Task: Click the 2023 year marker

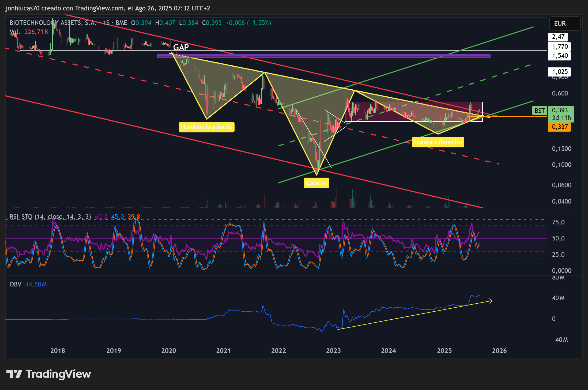Action: [333, 351]
